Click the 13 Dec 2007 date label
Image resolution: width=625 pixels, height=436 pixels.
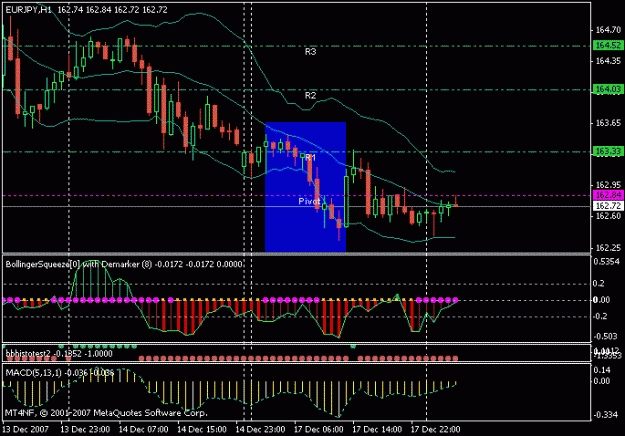click(x=26, y=430)
